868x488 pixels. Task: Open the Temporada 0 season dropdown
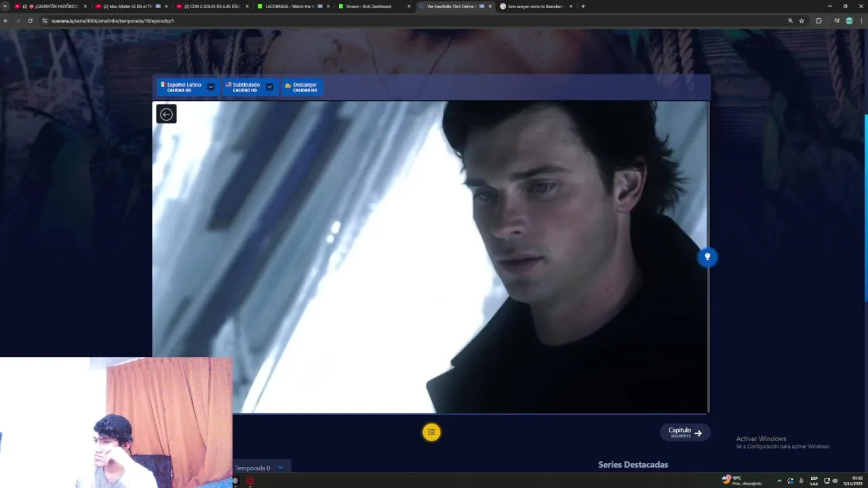[260, 468]
